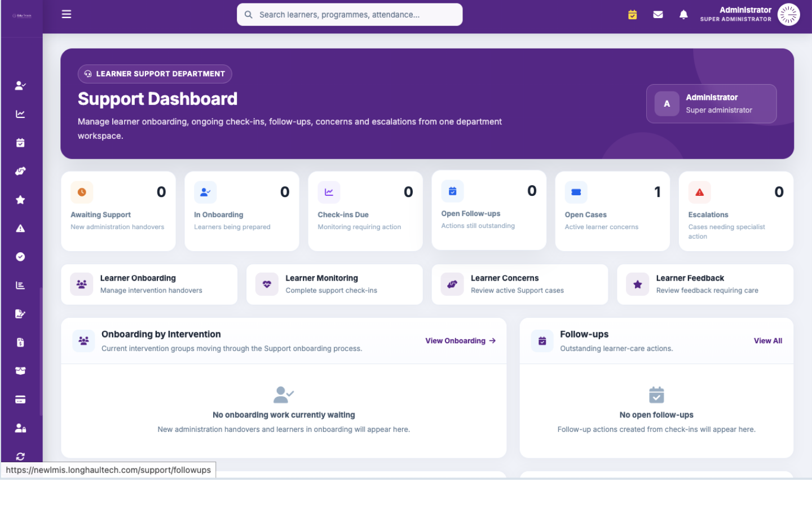The image size is (812, 508).
Task: Click the sidebar star icon
Action: (x=20, y=200)
